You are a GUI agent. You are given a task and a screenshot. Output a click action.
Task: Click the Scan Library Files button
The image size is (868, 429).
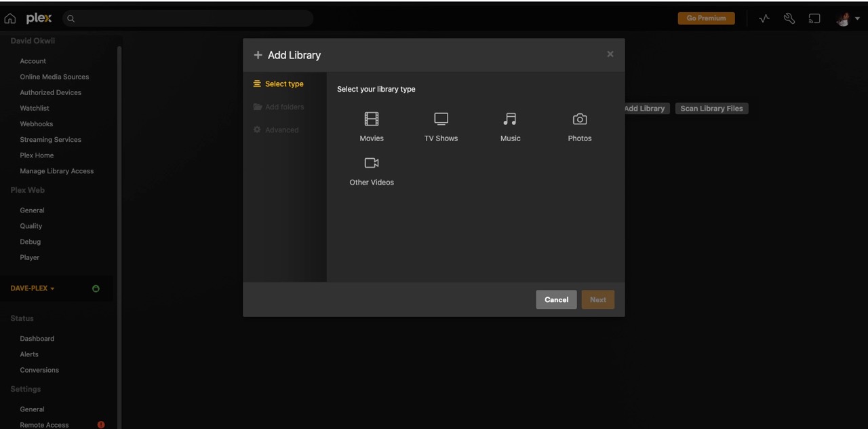pyautogui.click(x=711, y=109)
